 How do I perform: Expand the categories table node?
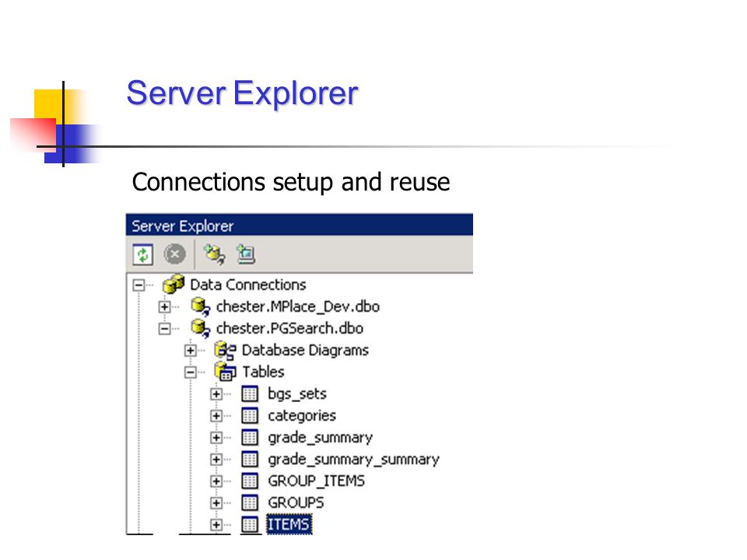(216, 416)
